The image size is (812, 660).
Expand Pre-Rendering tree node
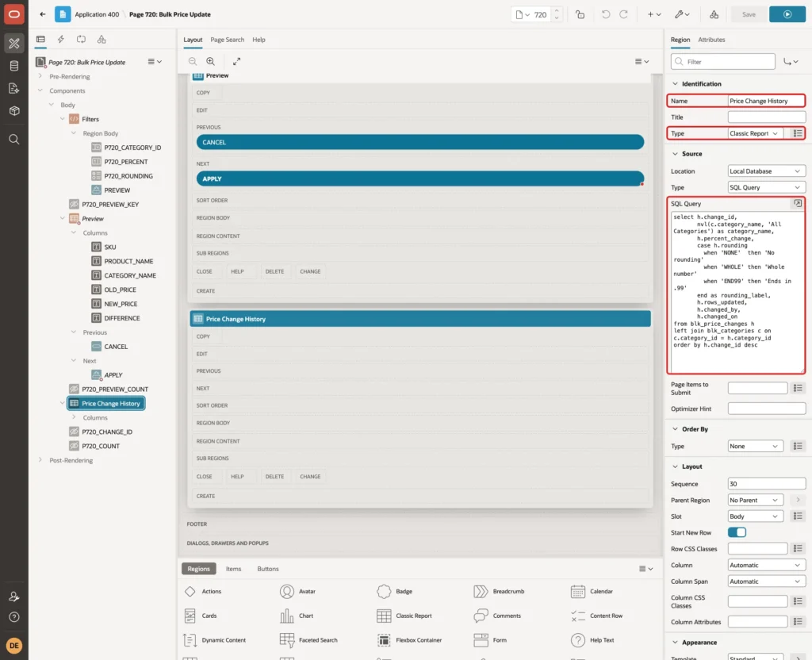40,76
